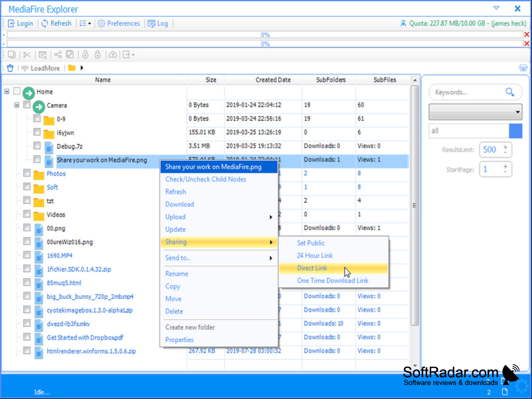Open the search filter combo box
The image size is (532, 399).
(475, 112)
